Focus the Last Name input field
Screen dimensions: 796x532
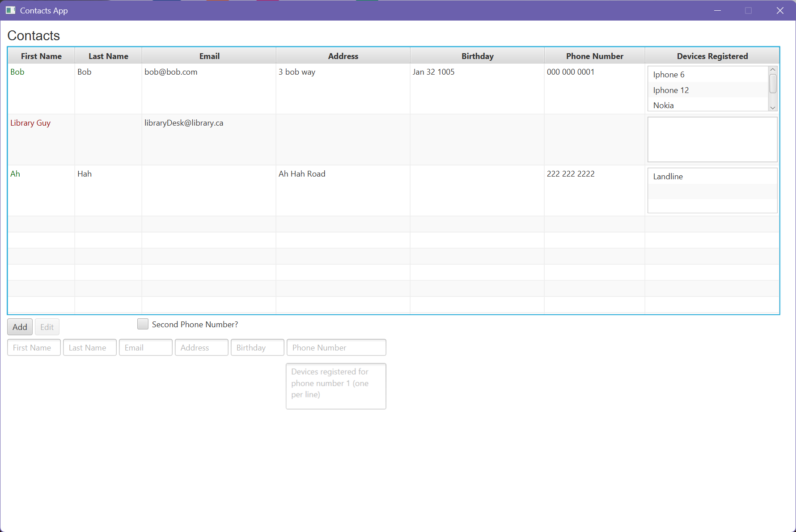90,347
